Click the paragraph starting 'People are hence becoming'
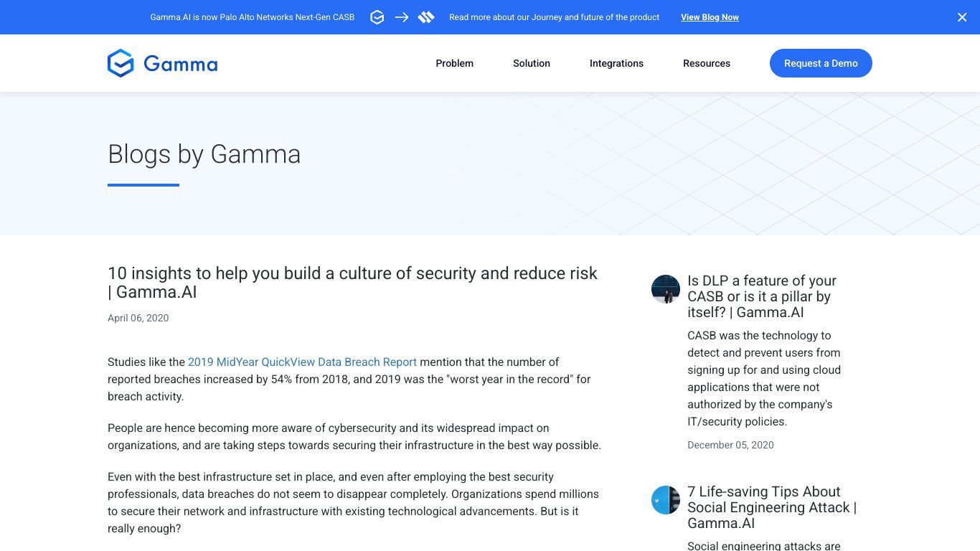 point(354,436)
